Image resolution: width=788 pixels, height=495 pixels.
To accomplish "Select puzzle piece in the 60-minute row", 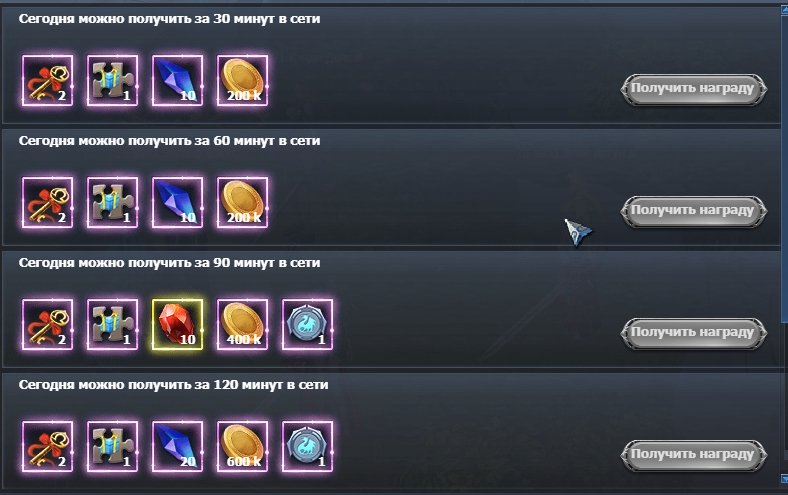I will [x=112, y=203].
